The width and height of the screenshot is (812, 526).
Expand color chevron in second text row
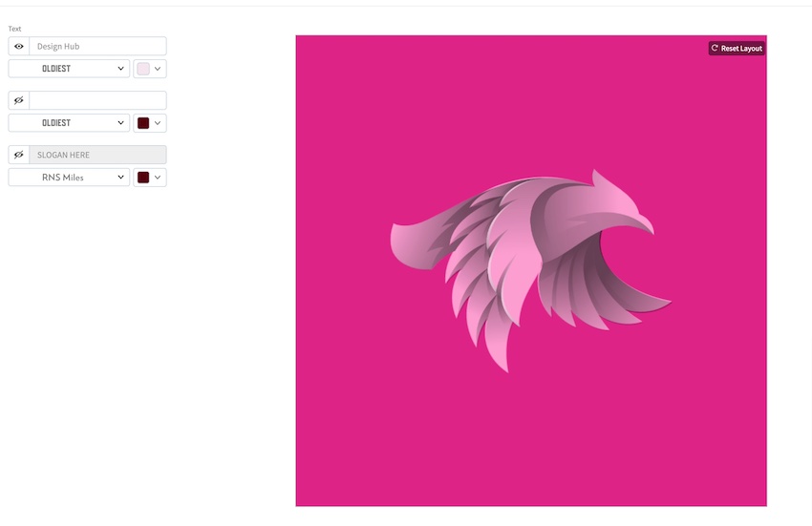pos(158,123)
